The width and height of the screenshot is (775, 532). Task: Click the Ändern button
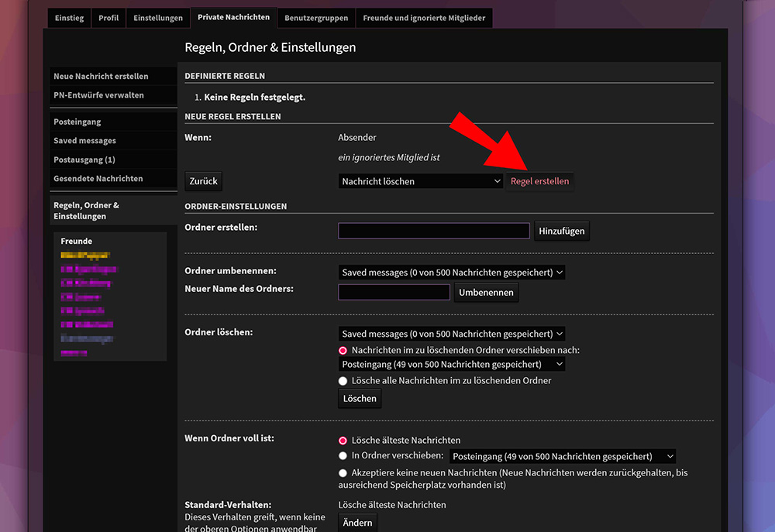(358, 523)
